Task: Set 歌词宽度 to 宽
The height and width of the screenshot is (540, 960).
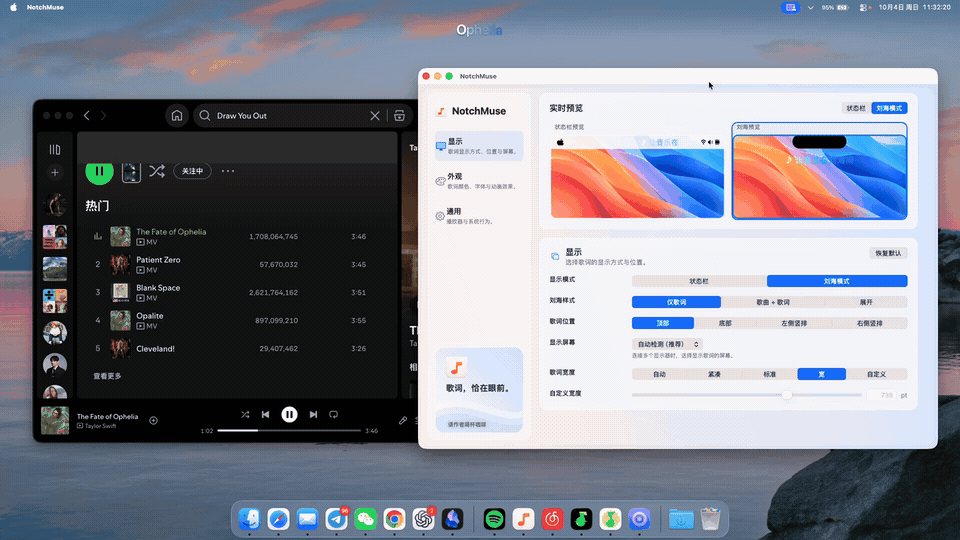Action: [x=822, y=374]
